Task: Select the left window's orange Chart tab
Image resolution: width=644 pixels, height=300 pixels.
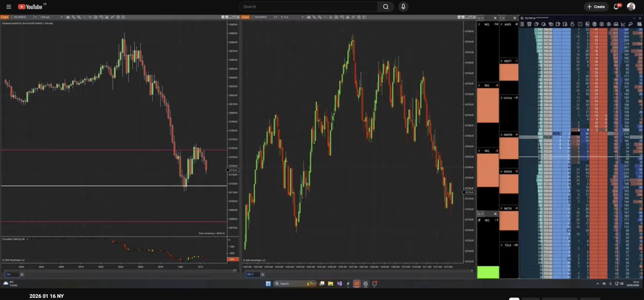Action: point(6,17)
